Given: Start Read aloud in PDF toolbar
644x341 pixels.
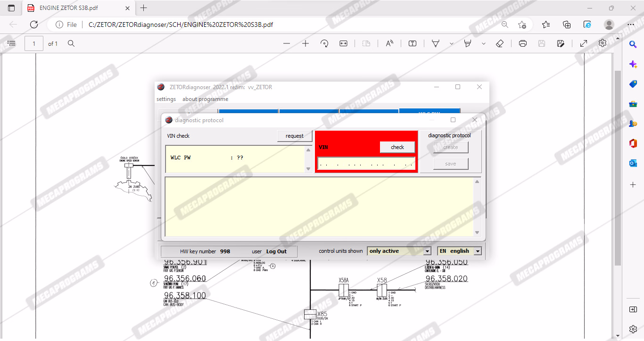Looking at the screenshot, I should tap(389, 43).
